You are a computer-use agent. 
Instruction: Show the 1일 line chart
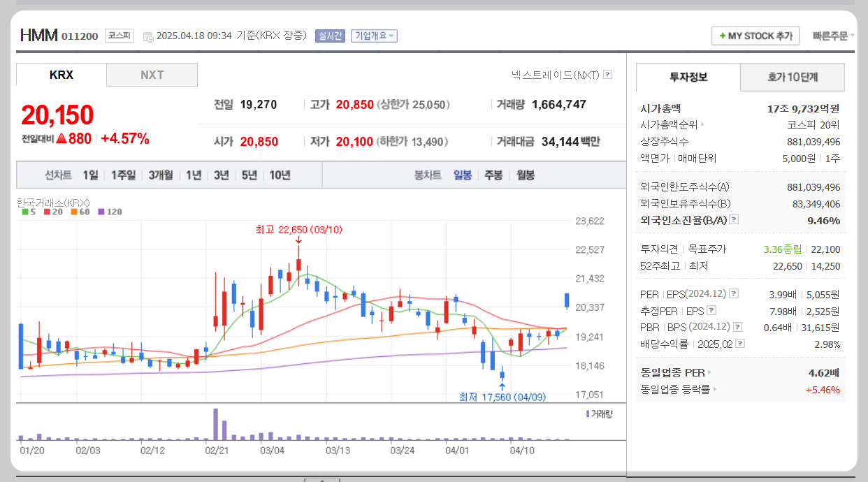pyautogui.click(x=90, y=175)
